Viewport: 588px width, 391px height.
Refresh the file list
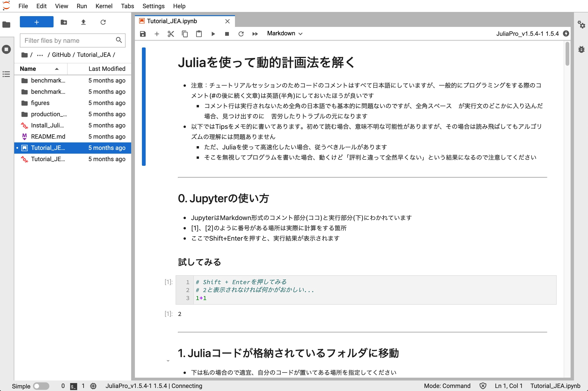coord(103,22)
